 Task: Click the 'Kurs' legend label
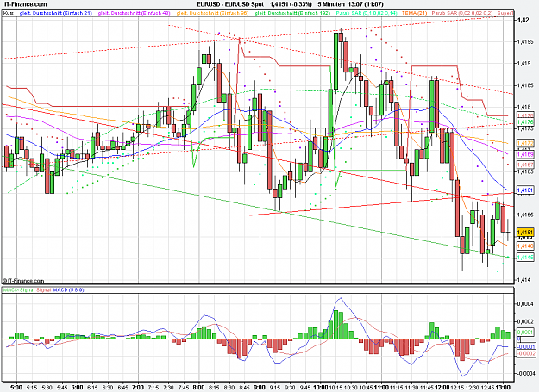[9, 13]
